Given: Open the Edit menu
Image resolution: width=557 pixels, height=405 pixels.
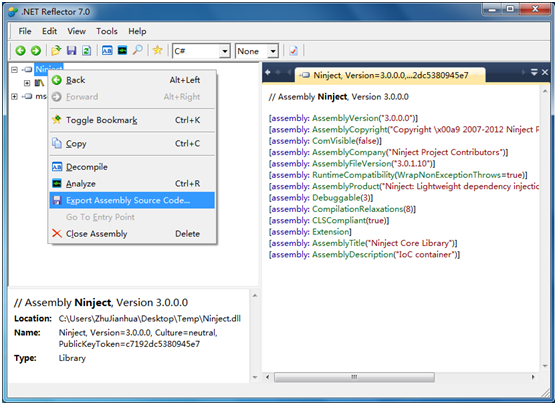Looking at the screenshot, I should 49,31.
